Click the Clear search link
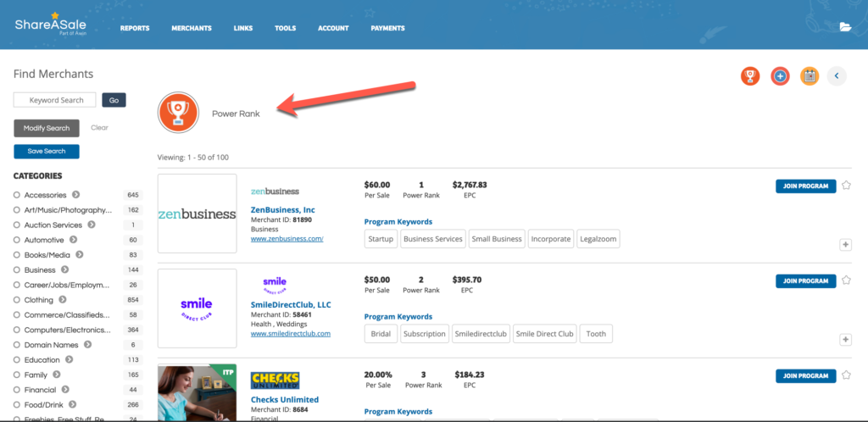This screenshot has height=422, width=868. pyautogui.click(x=100, y=127)
